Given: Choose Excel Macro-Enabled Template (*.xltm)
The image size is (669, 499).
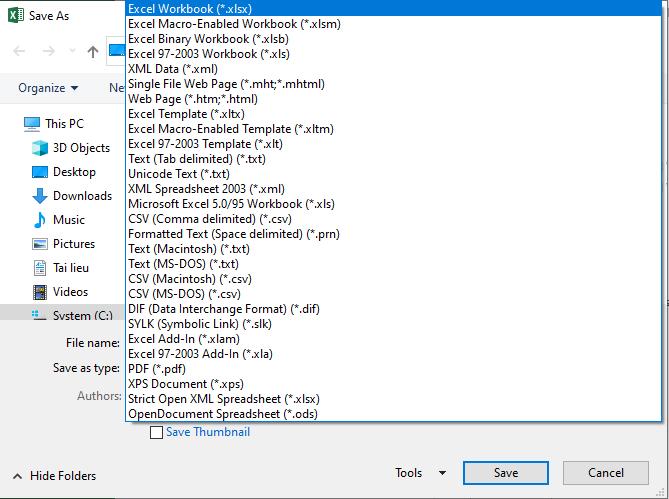Looking at the screenshot, I should click(x=393, y=129).
